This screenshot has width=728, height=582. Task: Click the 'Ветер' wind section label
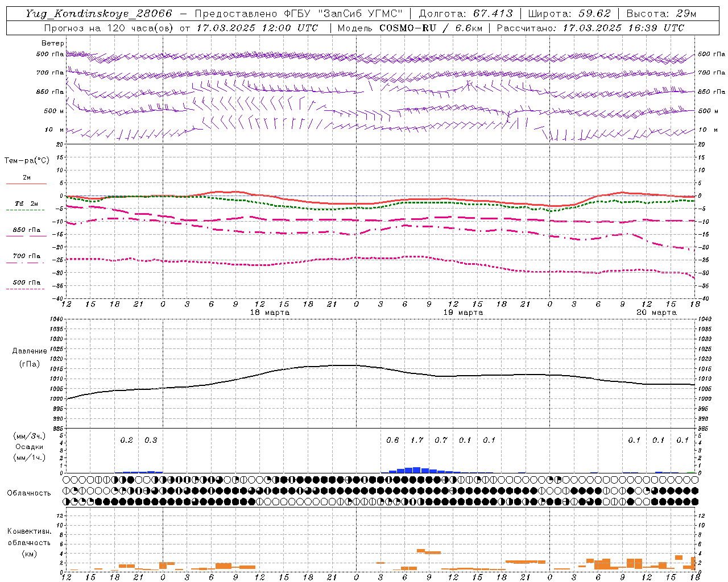[52, 43]
